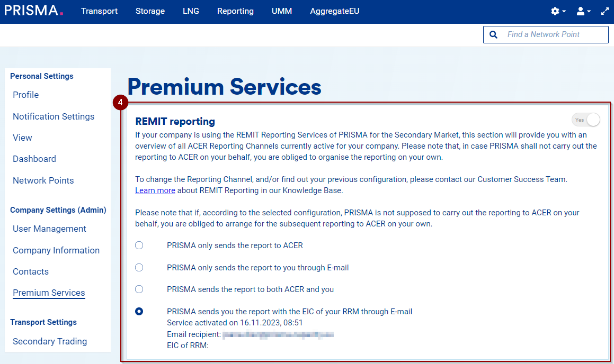
Task: Open the Transport menu
Action: click(99, 11)
